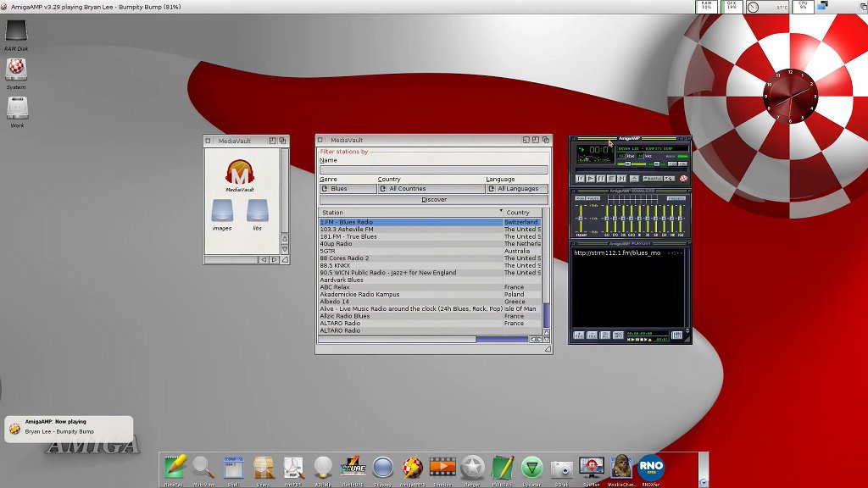Play previous track in AmigaAMP
The height and width of the screenshot is (488, 868).
[x=580, y=179]
